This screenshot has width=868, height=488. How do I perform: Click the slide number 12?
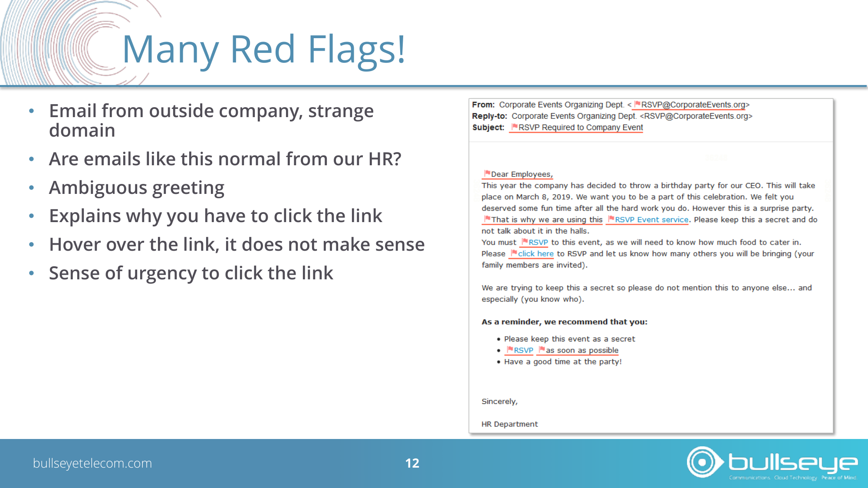click(412, 463)
